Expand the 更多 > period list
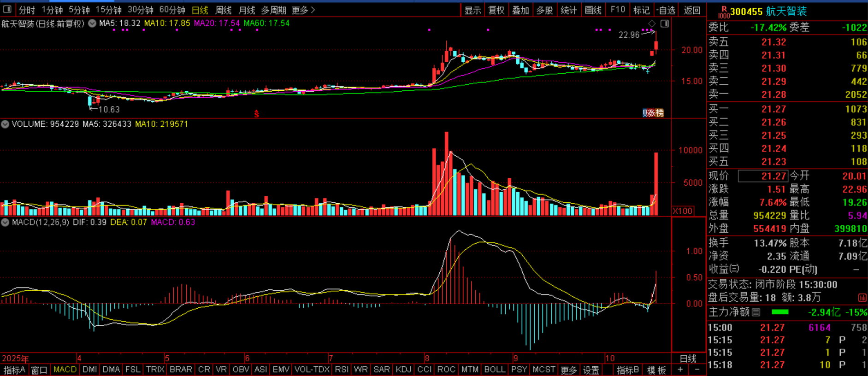The image size is (868, 376). coord(303,10)
